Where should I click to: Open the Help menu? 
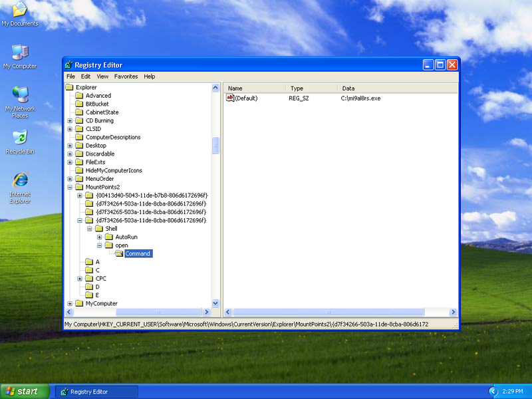point(149,76)
